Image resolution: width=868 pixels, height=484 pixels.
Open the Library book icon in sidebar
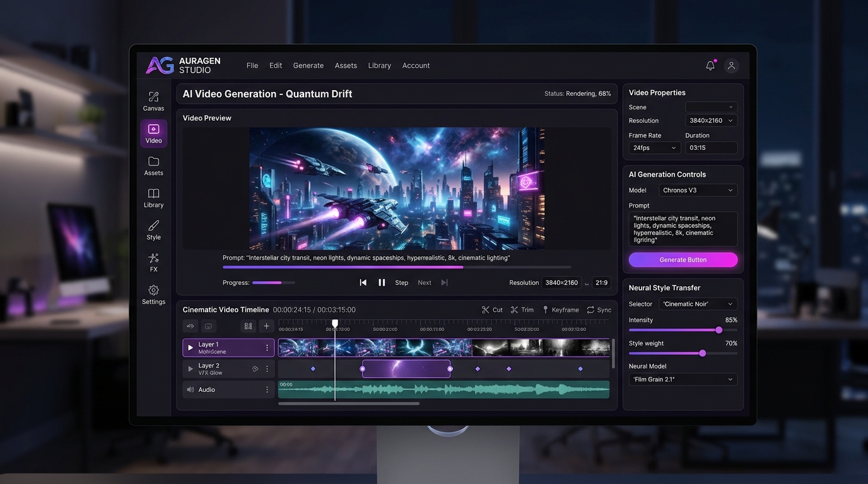[153, 198]
